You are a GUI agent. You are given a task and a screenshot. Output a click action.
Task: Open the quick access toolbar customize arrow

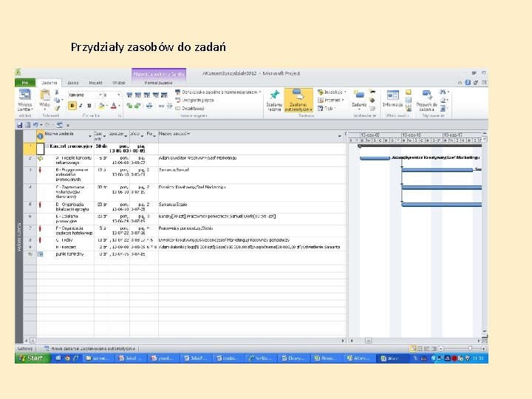coord(68,125)
